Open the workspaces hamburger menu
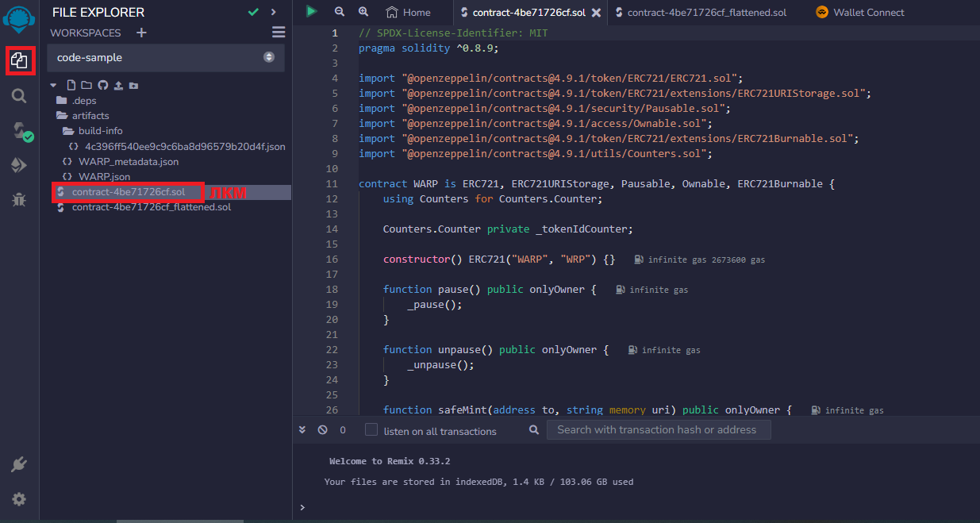 [279, 33]
